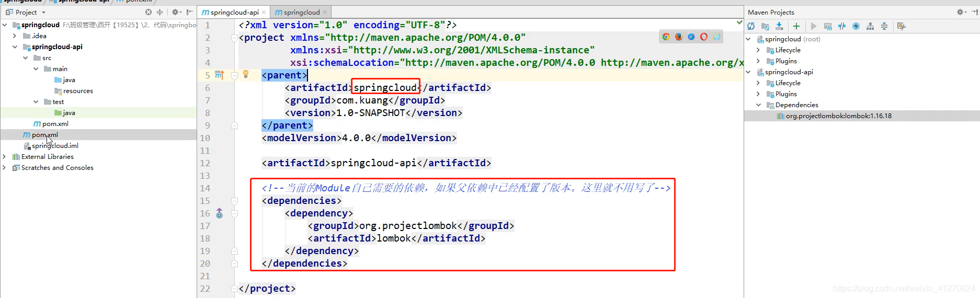Select the java folder under test

pos(64,112)
